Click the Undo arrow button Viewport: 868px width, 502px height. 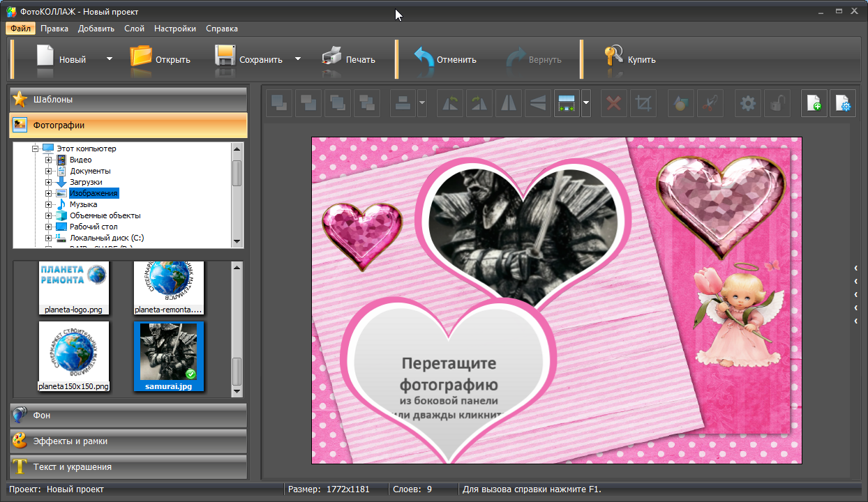pyautogui.click(x=424, y=57)
